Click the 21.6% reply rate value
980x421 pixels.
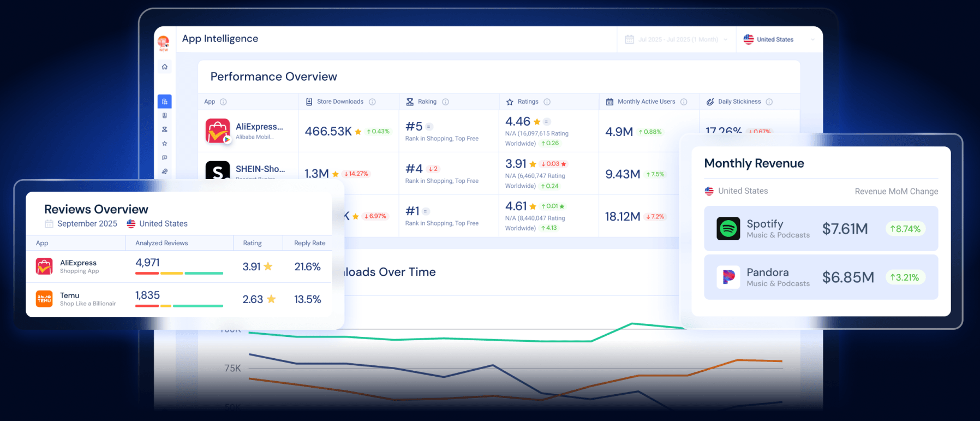(307, 267)
